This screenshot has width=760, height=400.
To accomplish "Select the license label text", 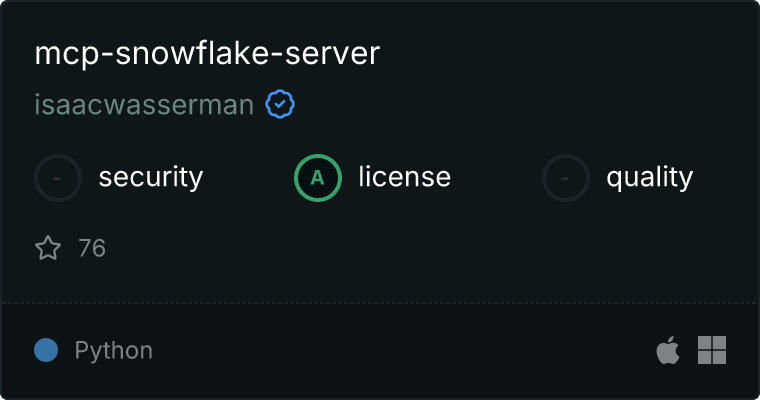I will pos(405,176).
